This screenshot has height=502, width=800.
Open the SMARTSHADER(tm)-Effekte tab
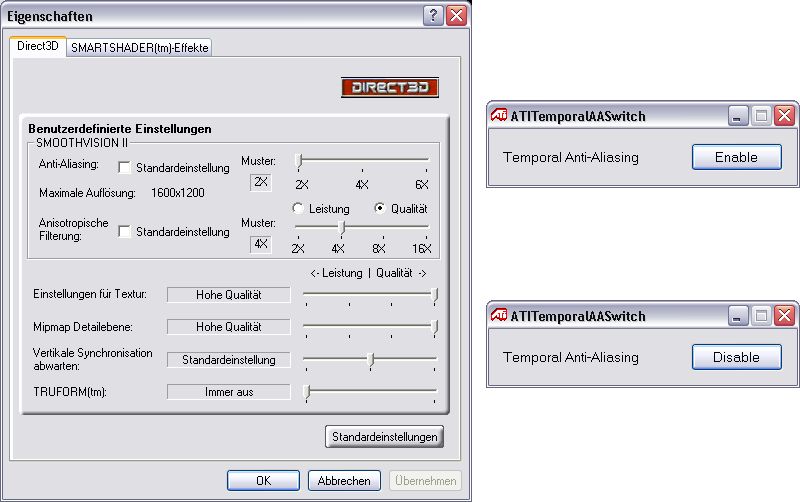(139, 47)
